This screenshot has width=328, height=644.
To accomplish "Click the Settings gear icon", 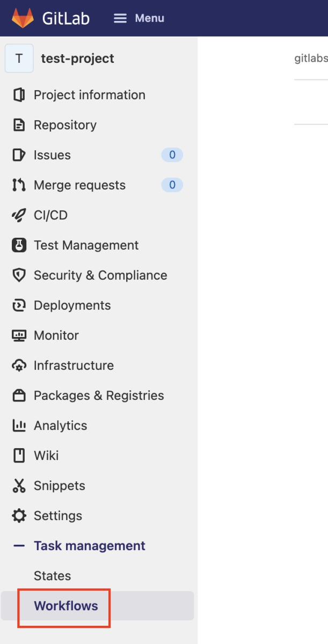I will coord(19,516).
